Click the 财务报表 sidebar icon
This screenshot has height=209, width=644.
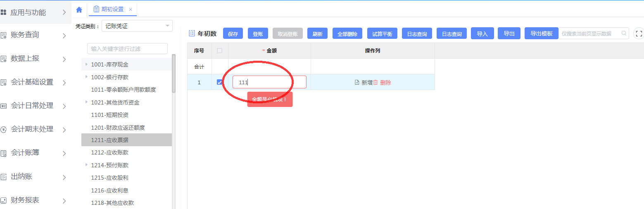point(4,200)
